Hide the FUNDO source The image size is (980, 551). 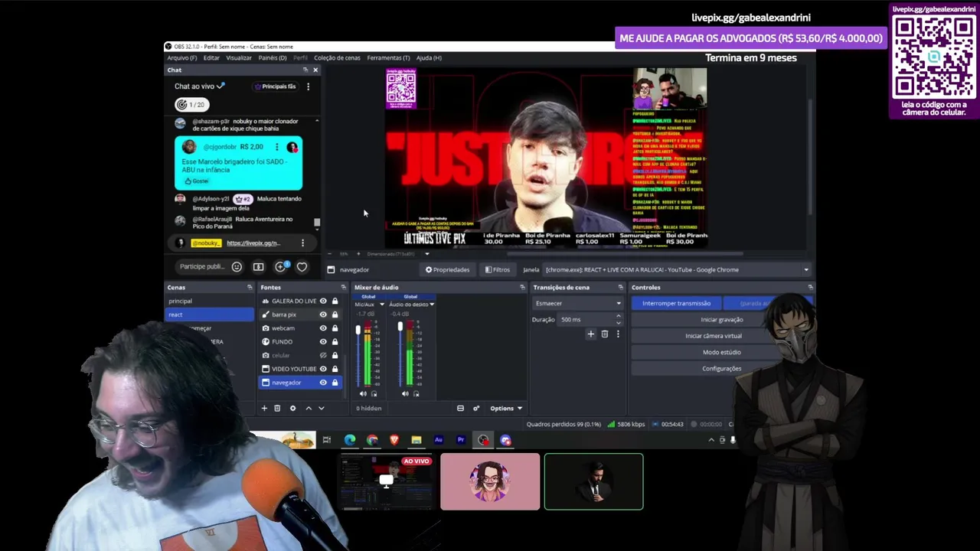pos(323,341)
